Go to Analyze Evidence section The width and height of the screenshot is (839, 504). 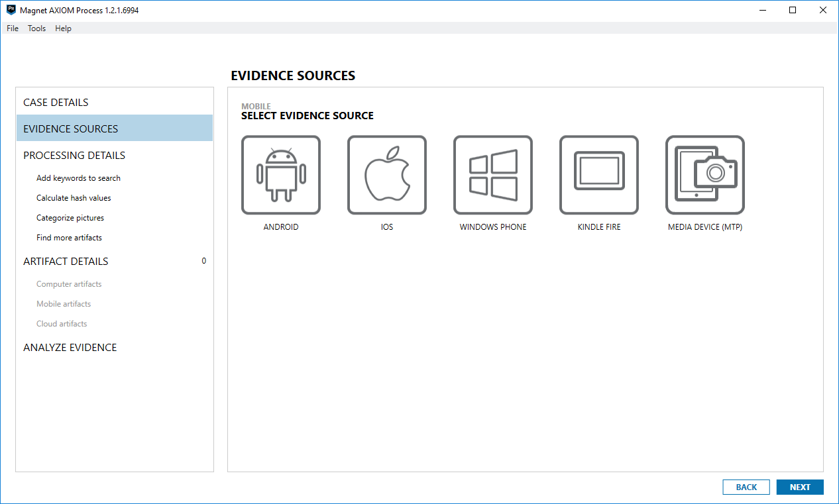click(x=70, y=348)
